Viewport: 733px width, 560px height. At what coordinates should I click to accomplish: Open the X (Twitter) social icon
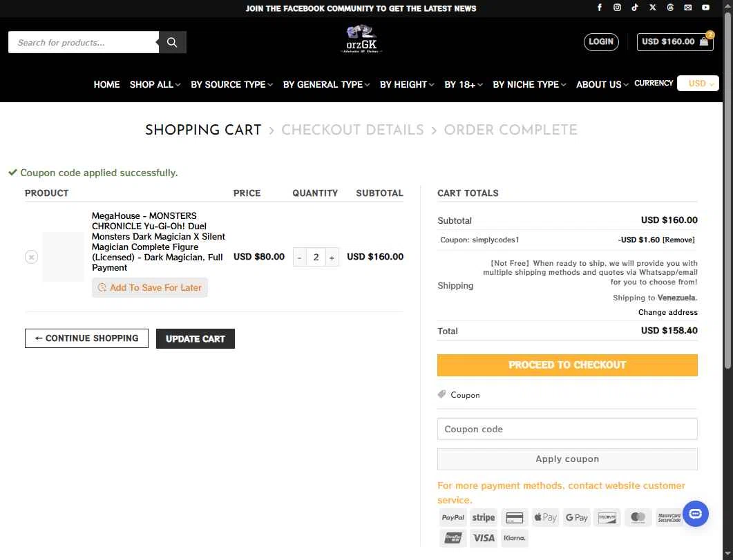click(x=653, y=8)
